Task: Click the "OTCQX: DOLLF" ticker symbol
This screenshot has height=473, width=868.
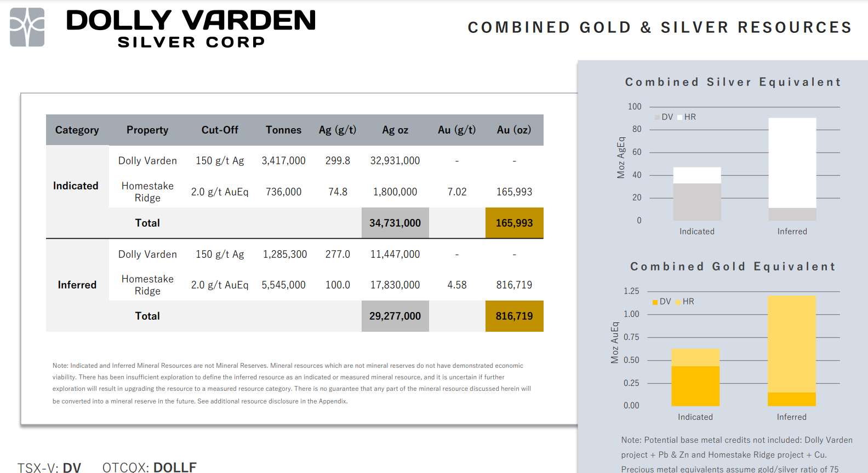Action: [150, 468]
